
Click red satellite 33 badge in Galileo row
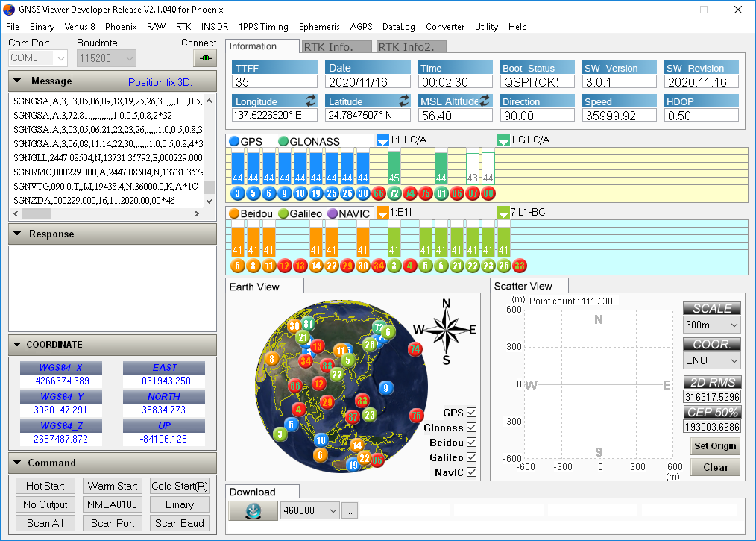tap(519, 266)
